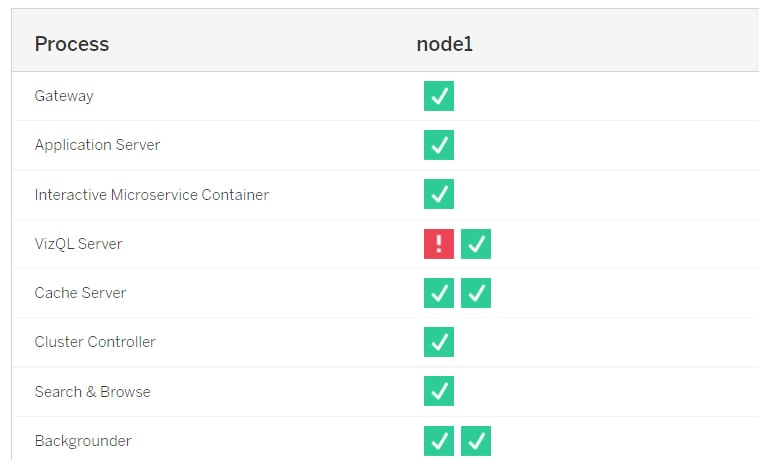Click the first Backgrounder check icon
The width and height of the screenshot is (759, 460).
tap(439, 441)
